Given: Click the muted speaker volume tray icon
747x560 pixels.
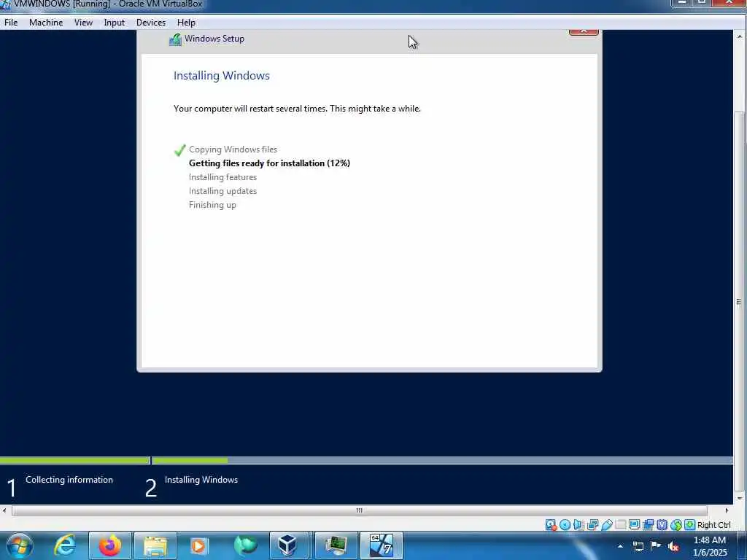Looking at the screenshot, I should pyautogui.click(x=673, y=546).
